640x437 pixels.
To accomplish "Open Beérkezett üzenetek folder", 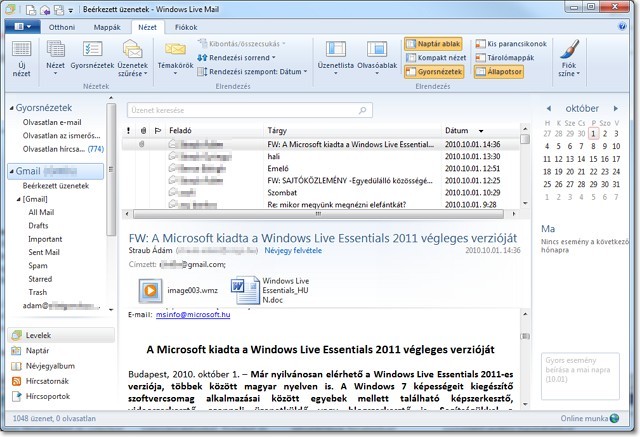I will pyautogui.click(x=56, y=186).
